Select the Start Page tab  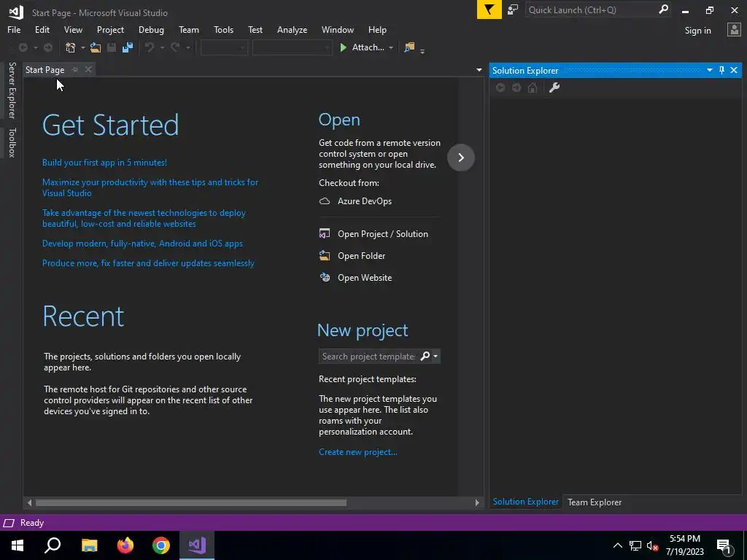point(44,69)
